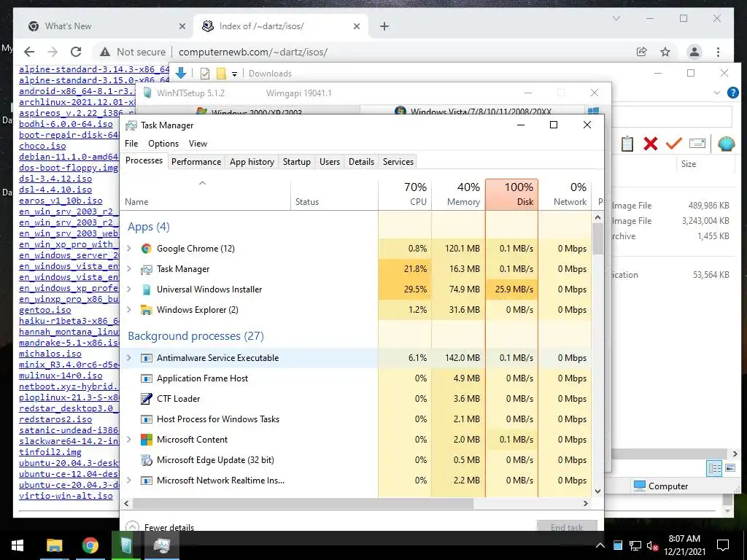Open the bodhi-6.0.0-64.iso link
The height and width of the screenshot is (560, 747).
66,124
